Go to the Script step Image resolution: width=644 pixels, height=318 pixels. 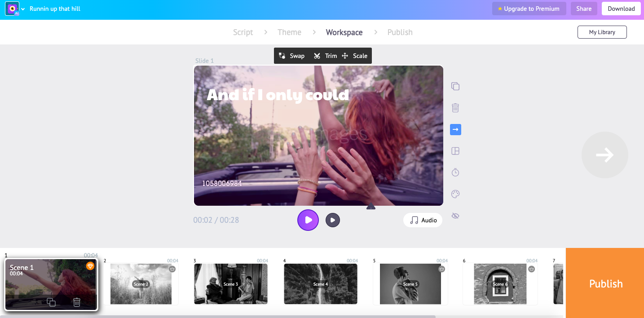click(x=243, y=32)
